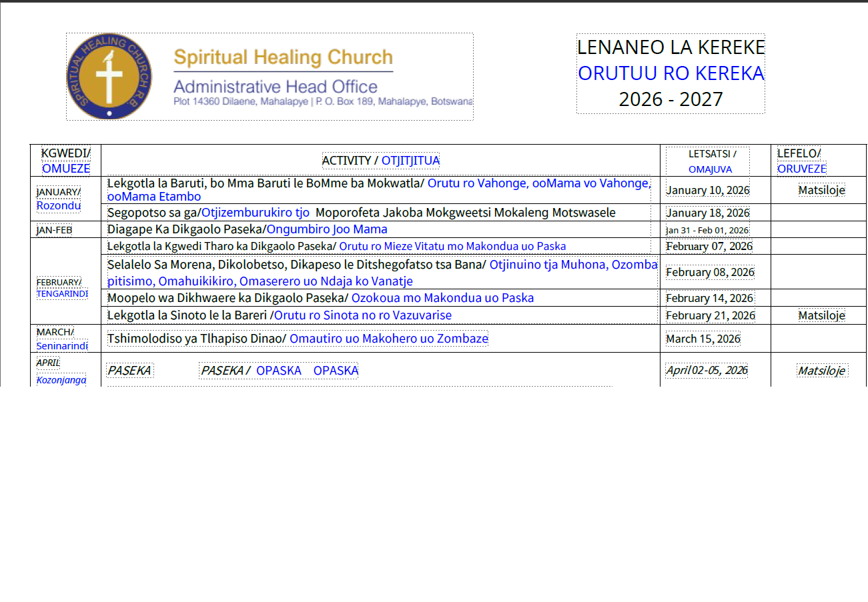The height and width of the screenshot is (602, 868).
Task: Click the 'LETSATSI /' column header
Action: click(713, 154)
